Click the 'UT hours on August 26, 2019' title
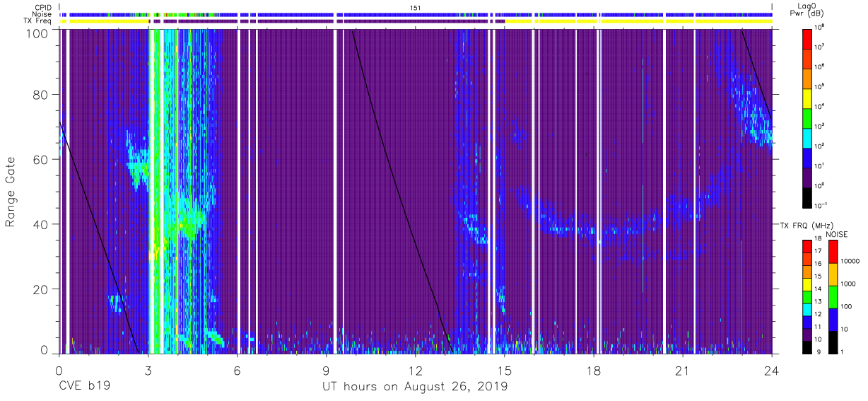 (415, 387)
